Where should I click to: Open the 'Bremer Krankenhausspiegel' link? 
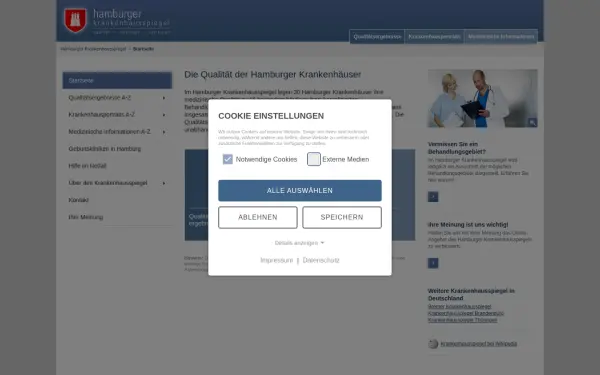click(459, 307)
